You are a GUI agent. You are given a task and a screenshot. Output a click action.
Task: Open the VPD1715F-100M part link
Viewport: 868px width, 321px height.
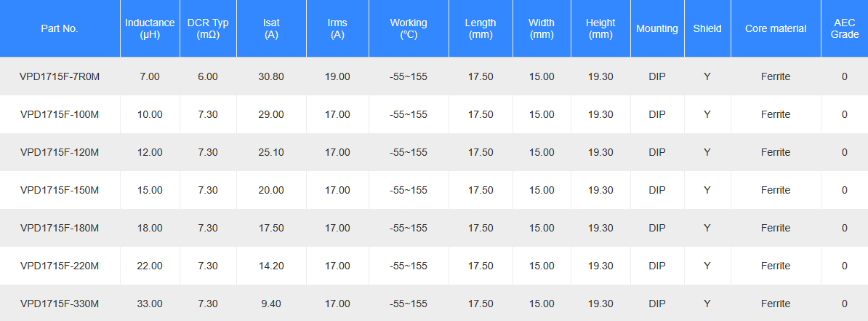pyautogui.click(x=60, y=114)
